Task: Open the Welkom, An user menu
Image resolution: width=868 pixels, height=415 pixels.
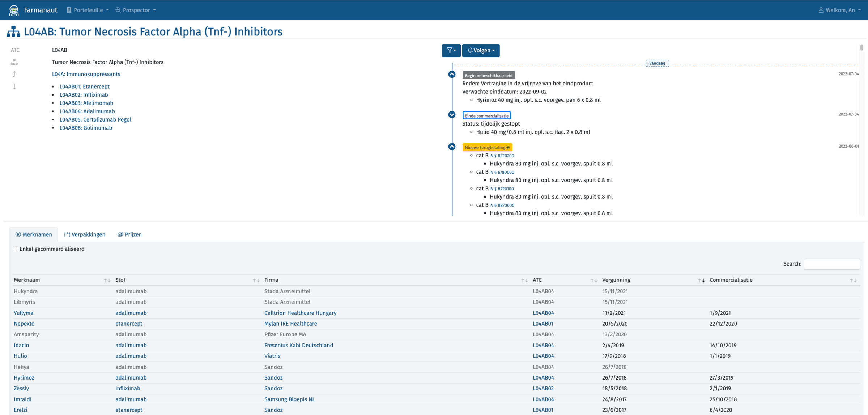Action: pyautogui.click(x=840, y=10)
